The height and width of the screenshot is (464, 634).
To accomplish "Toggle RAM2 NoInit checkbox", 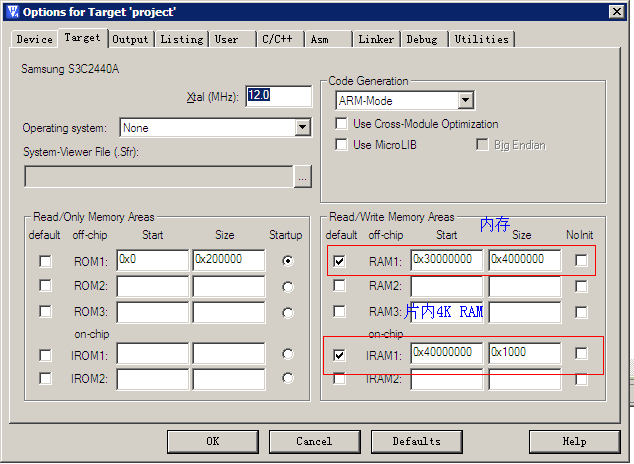I will pyautogui.click(x=581, y=286).
